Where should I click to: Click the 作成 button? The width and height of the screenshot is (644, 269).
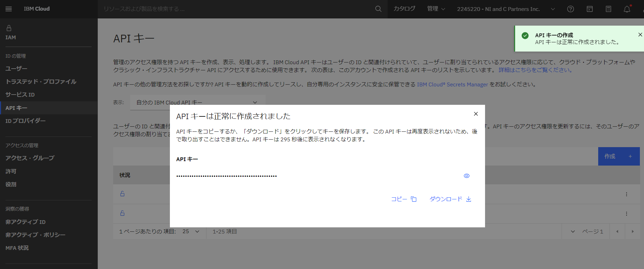[x=618, y=156]
